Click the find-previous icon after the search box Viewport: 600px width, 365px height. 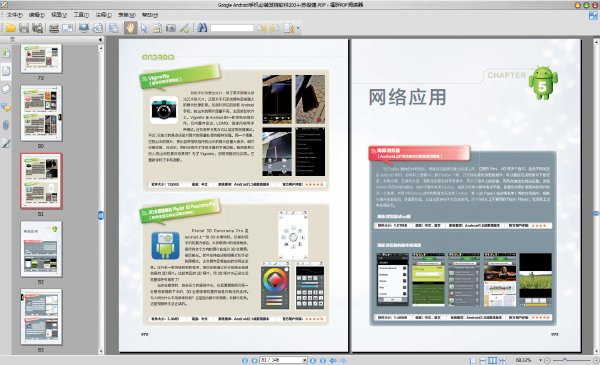click(x=261, y=28)
